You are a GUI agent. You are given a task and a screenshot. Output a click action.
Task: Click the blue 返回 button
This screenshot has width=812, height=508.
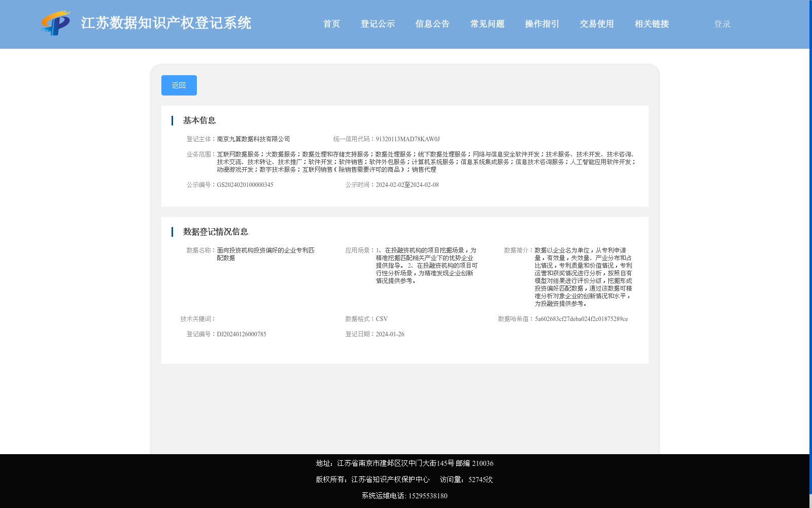point(179,85)
